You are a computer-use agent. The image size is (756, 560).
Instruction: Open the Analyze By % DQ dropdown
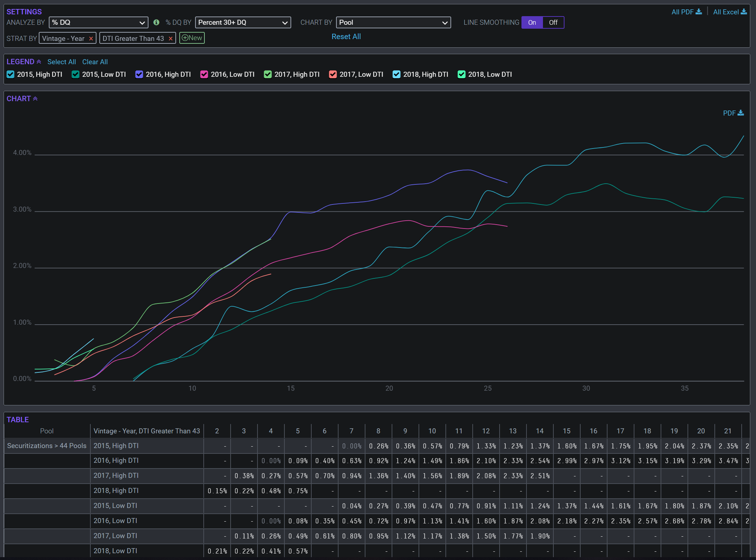(x=98, y=22)
